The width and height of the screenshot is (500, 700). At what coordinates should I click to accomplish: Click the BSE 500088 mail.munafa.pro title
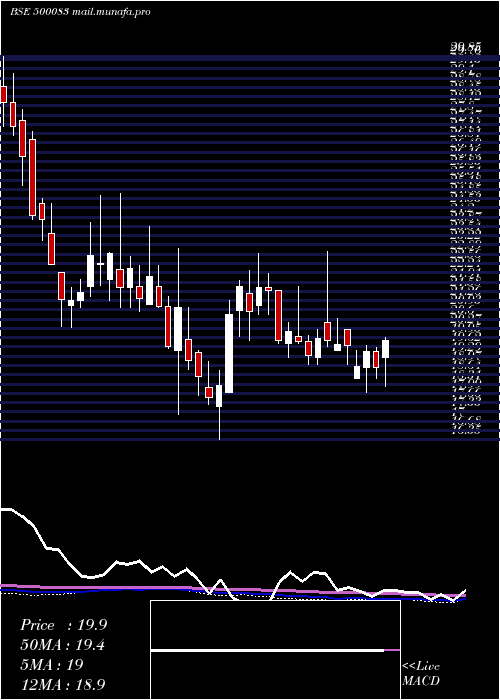pos(80,12)
